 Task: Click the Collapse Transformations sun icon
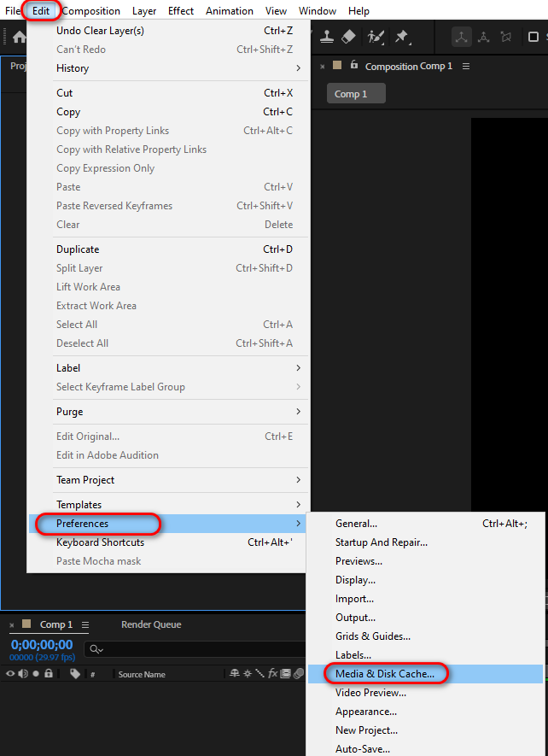click(248, 673)
